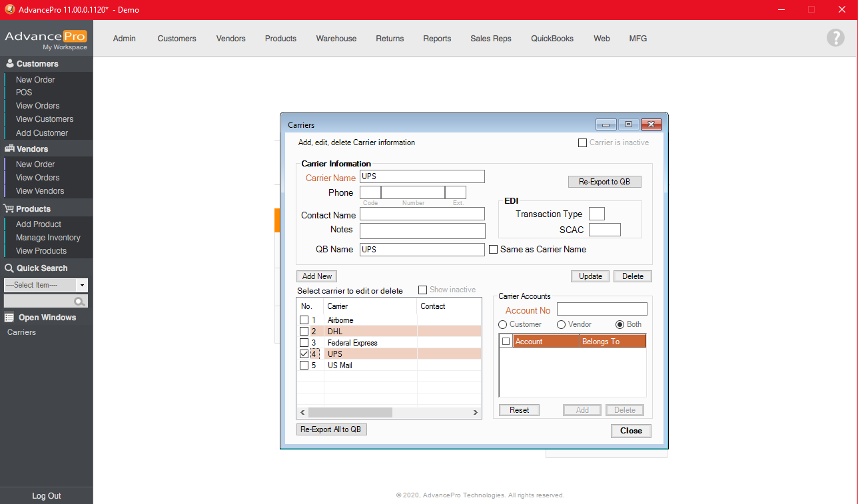This screenshot has height=504, width=858.
Task: Open the QuickBooks menu
Action: coord(552,39)
